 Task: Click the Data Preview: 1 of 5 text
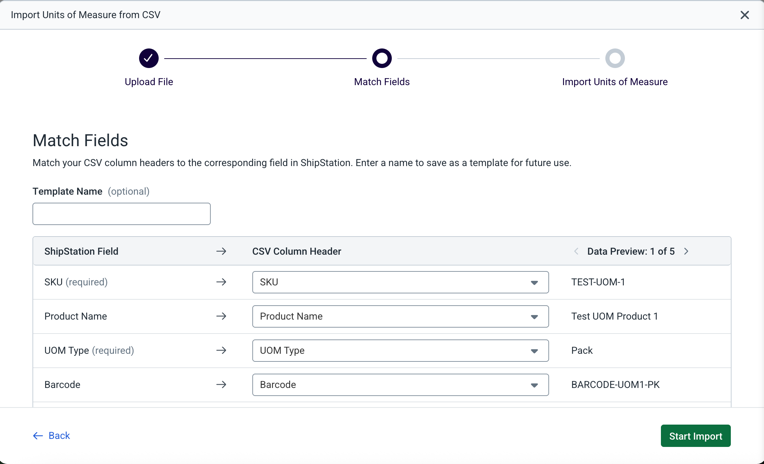[631, 251]
